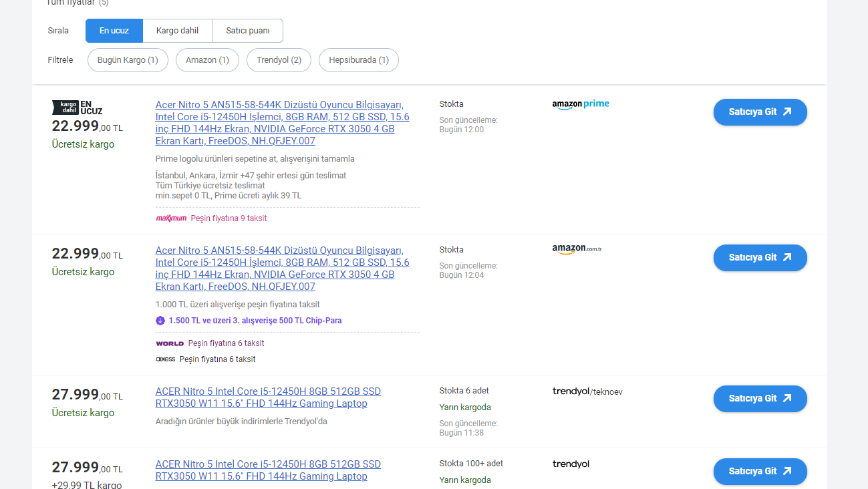Click the Axess card logo
The image size is (868, 489).
165,359
